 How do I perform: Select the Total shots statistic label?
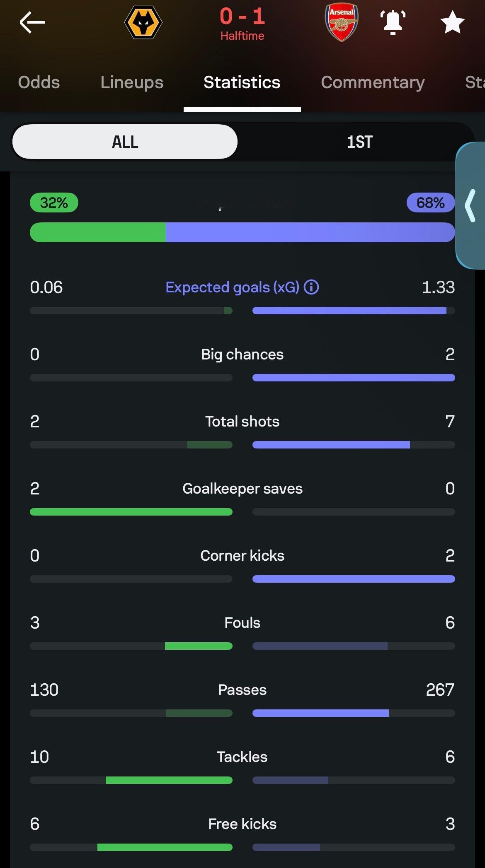[x=242, y=421]
